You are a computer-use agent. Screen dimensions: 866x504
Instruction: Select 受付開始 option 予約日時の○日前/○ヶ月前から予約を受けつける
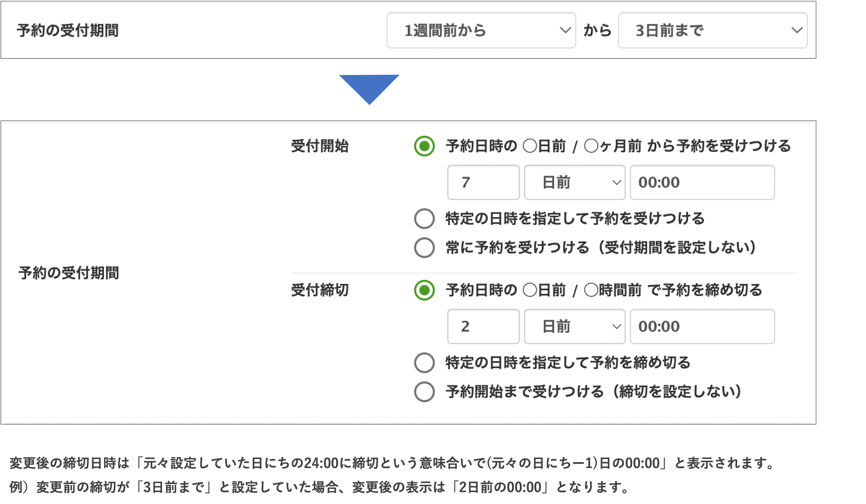click(424, 146)
